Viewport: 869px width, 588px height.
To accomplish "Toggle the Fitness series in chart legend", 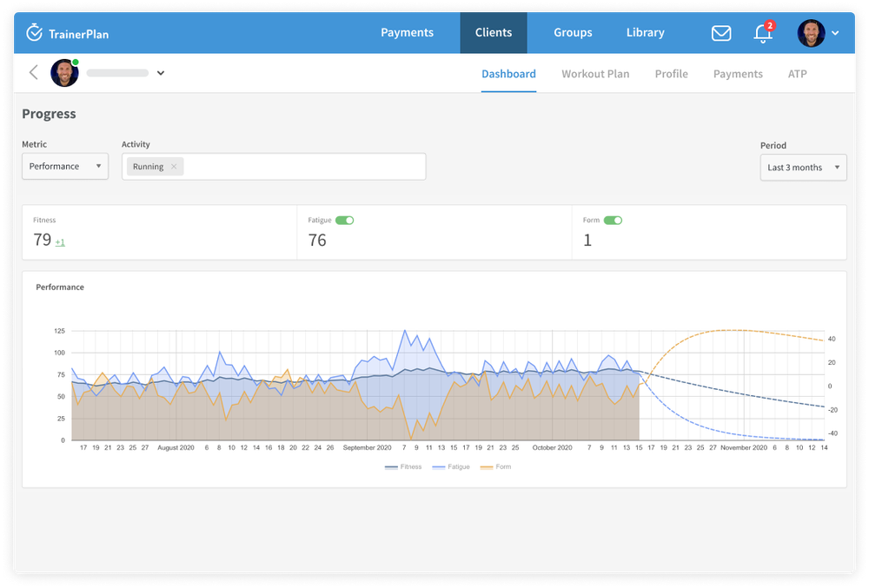I will 403,466.
